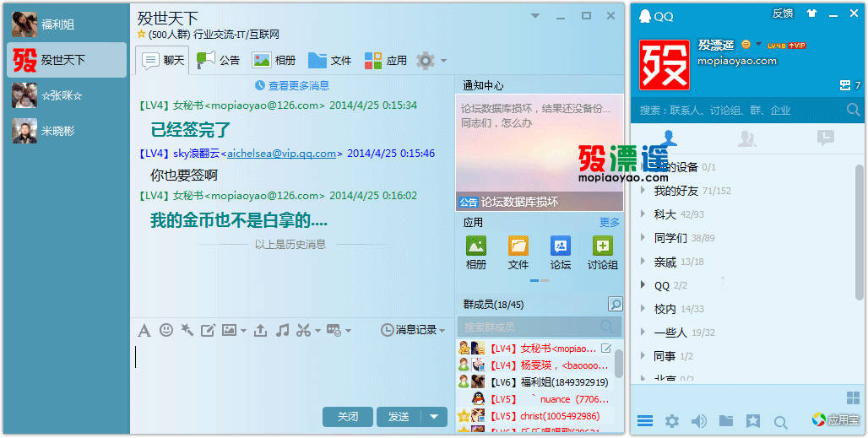Screen dimensions: 868x438
Task: Switch to the 聊天 chat tab
Action: pyautogui.click(x=163, y=60)
